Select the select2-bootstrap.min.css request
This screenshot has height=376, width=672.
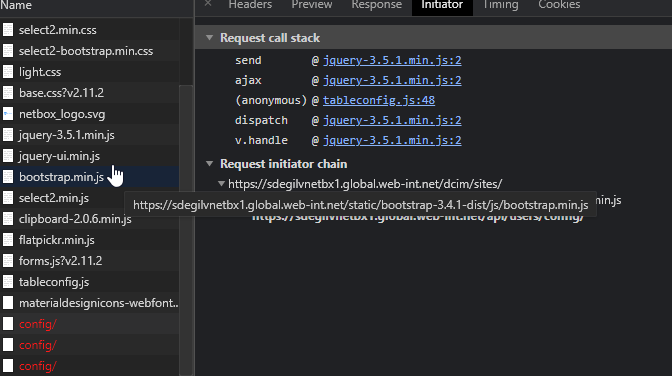pos(90,51)
